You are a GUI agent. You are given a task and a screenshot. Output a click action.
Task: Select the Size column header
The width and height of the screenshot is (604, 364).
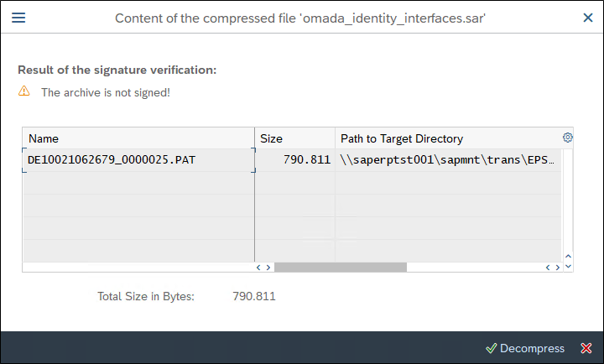(x=295, y=138)
